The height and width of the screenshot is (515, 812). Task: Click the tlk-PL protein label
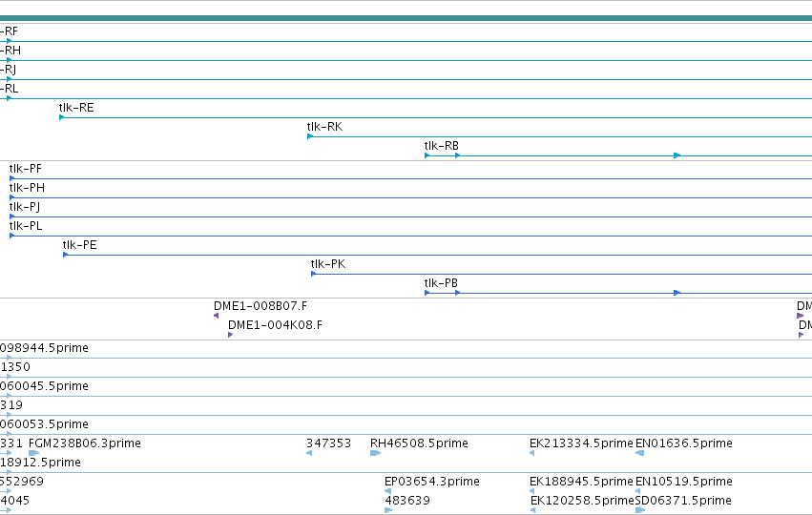(26, 226)
